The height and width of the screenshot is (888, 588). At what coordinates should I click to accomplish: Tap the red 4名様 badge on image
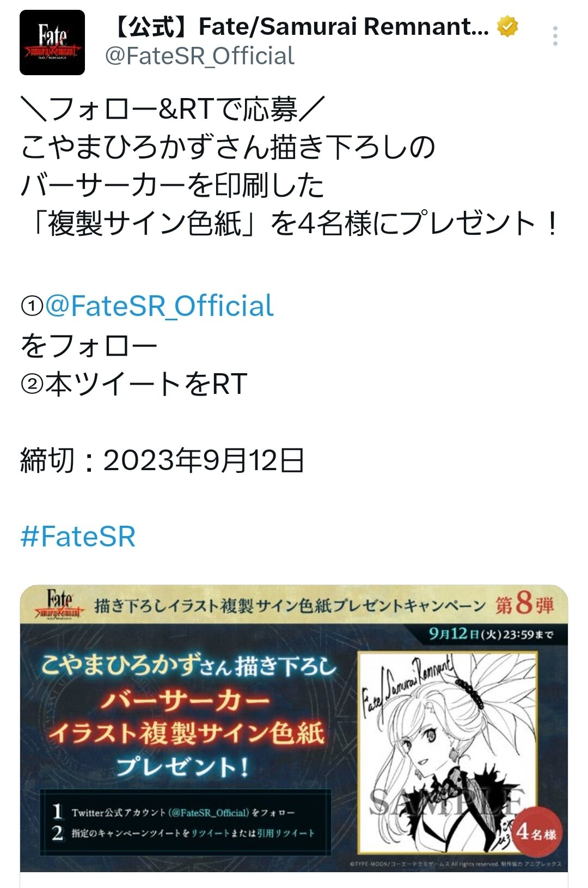536,832
